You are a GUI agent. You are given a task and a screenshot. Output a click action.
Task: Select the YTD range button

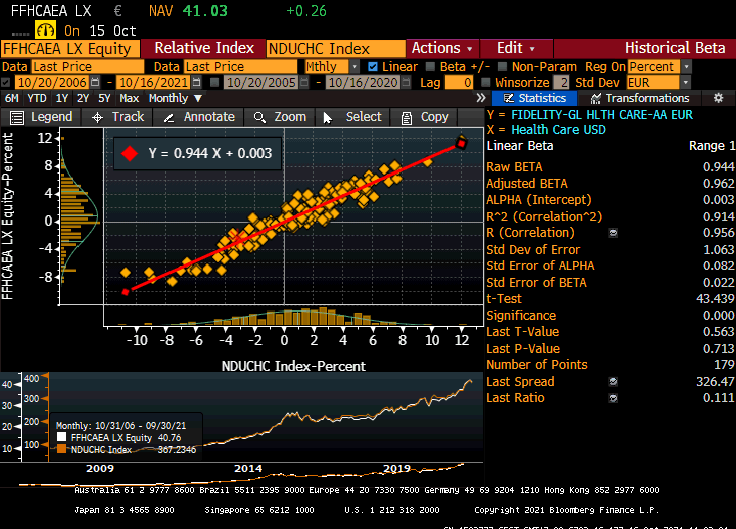(37, 98)
